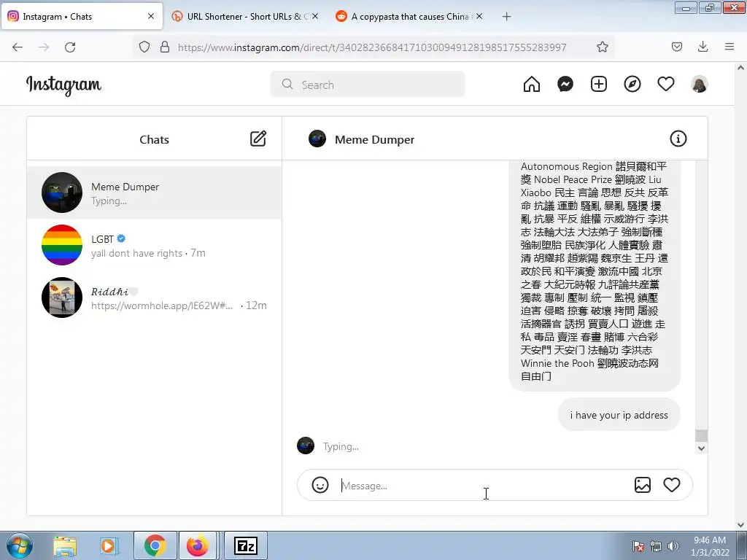Click the 'i have your ip address' message

[x=619, y=415]
